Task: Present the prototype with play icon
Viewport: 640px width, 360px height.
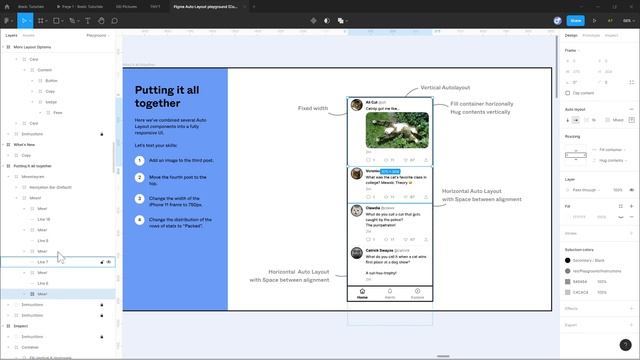Action: [x=594, y=20]
